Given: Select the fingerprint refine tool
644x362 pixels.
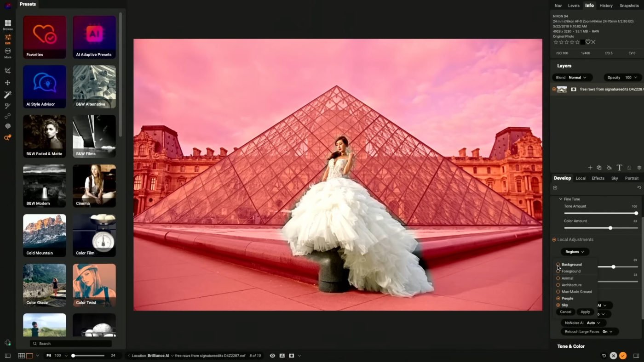Looking at the screenshot, I should 8,126.
